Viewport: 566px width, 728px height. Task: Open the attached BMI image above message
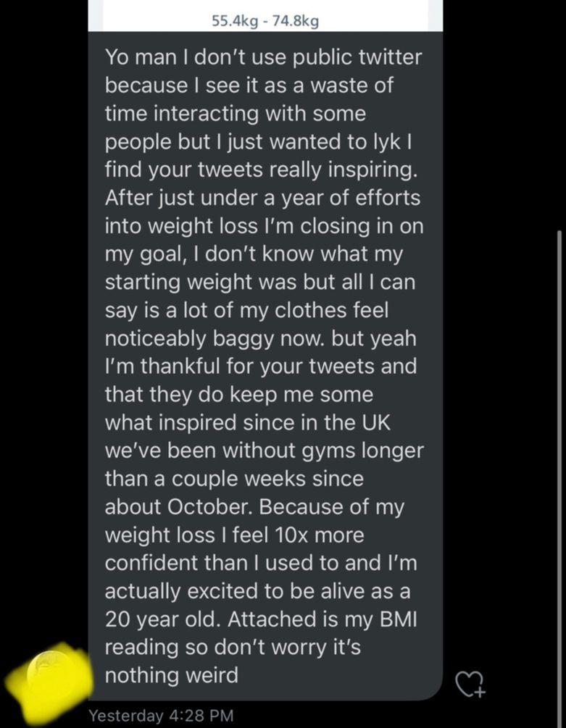click(265, 14)
